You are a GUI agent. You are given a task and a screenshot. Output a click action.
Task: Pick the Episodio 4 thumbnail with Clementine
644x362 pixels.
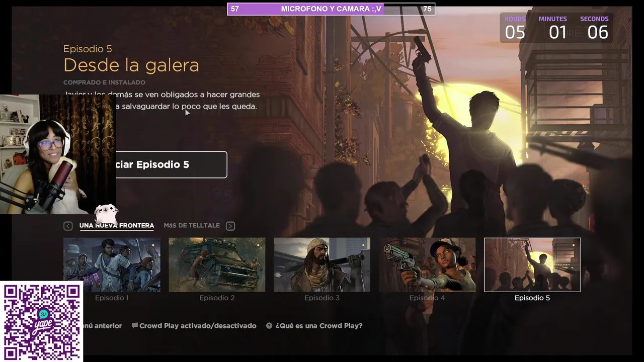pyautogui.click(x=427, y=265)
